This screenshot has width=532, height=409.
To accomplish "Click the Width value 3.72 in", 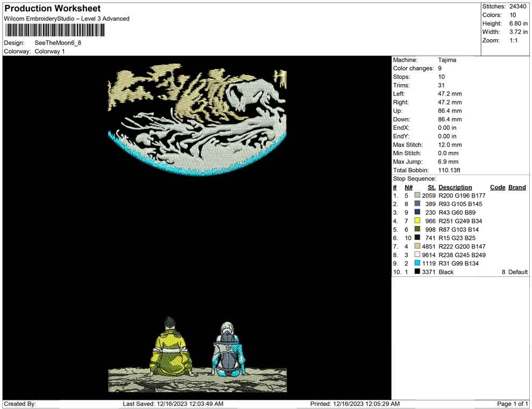I will click(x=518, y=32).
